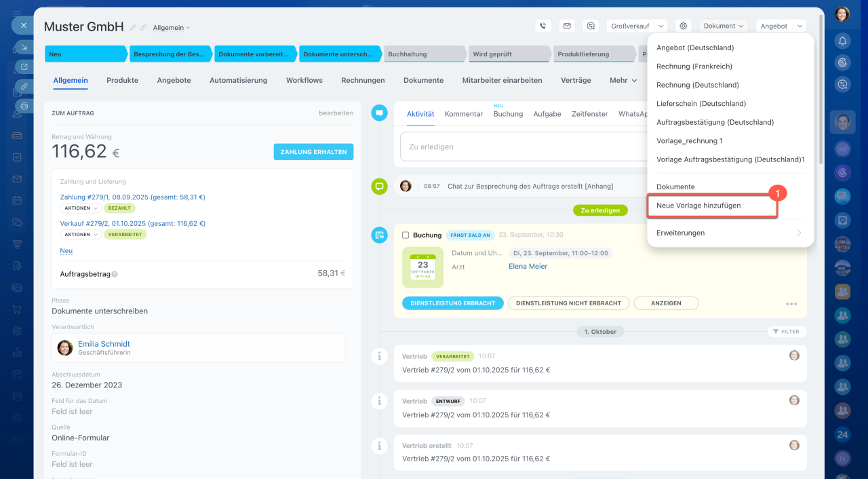Viewport: 868px width, 479px height.
Task: Click the Zu erledigen input field
Action: point(522,147)
